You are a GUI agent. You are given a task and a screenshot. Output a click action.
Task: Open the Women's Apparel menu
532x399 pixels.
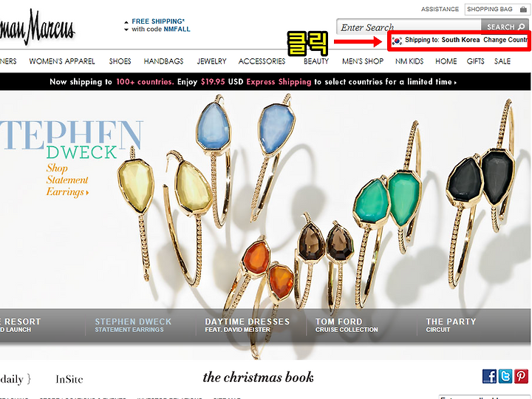(62, 61)
